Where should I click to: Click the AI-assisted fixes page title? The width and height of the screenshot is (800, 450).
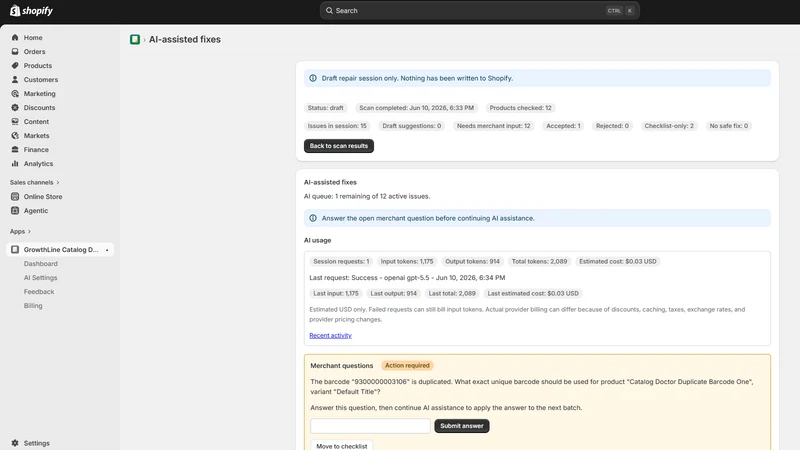tap(185, 39)
